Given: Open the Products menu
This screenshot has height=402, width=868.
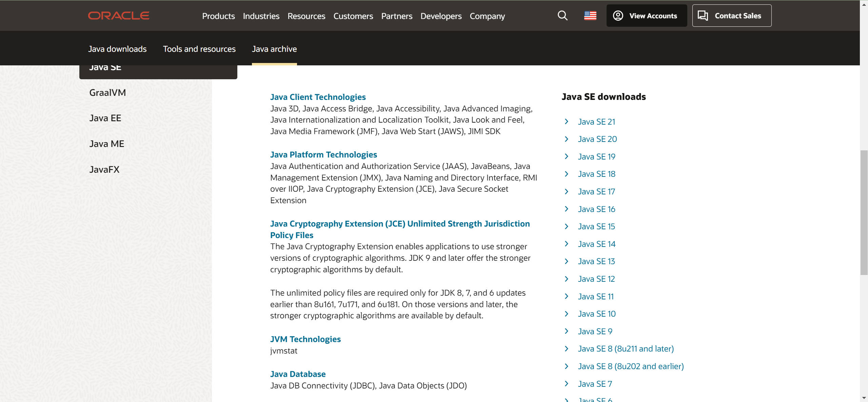Looking at the screenshot, I should [x=218, y=16].
